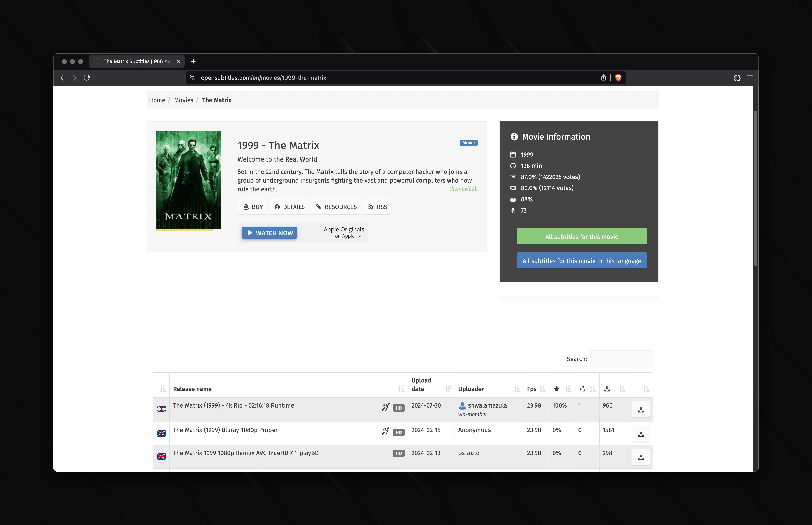Open the browser extensions puzzle icon
The height and width of the screenshot is (525, 812).
click(x=737, y=78)
